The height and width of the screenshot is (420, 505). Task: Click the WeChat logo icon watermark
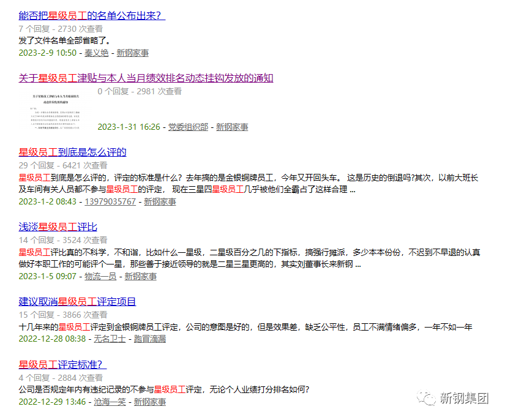pyautogui.click(x=426, y=399)
